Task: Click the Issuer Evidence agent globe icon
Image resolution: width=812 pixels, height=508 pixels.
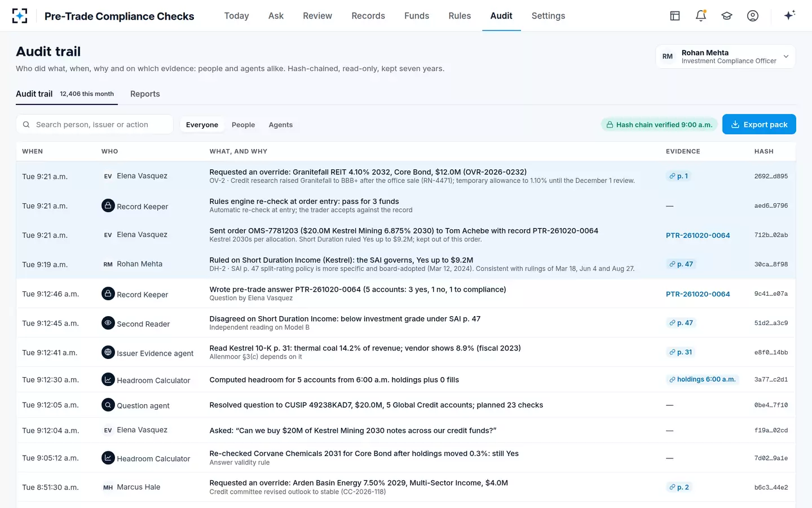Action: coord(108,352)
